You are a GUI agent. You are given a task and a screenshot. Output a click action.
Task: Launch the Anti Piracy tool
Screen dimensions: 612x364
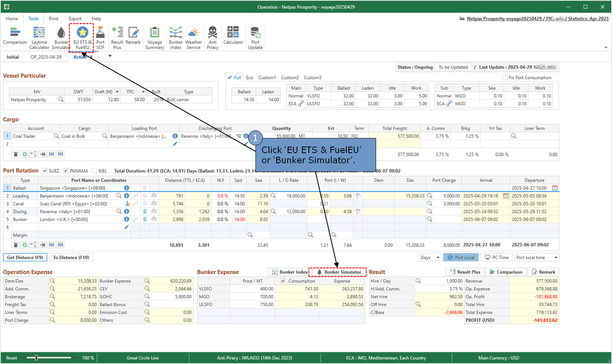(213, 37)
